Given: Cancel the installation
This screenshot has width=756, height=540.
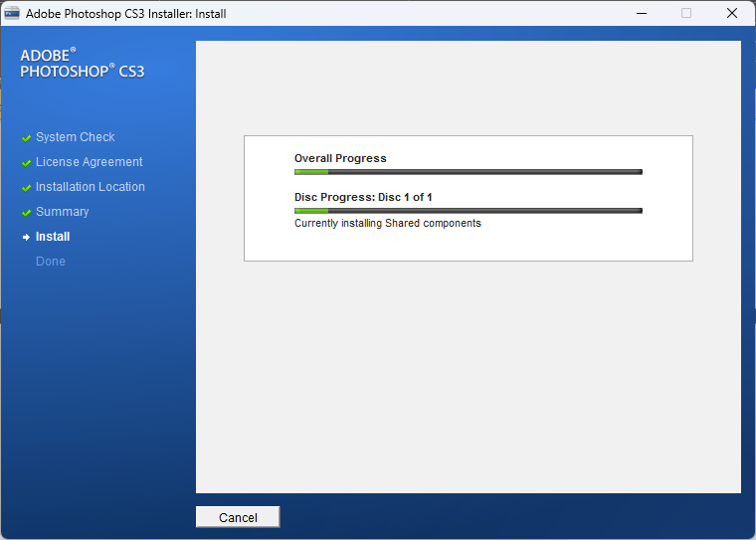Looking at the screenshot, I should (x=238, y=517).
